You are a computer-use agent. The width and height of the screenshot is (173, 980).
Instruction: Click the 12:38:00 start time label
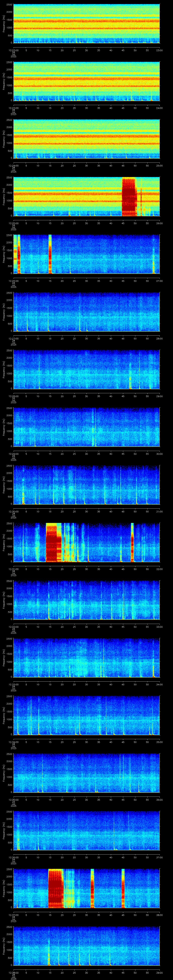(13, 972)
